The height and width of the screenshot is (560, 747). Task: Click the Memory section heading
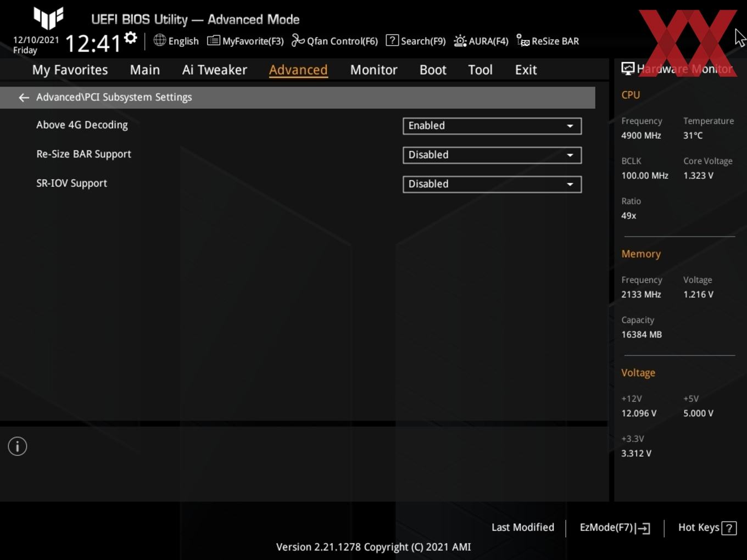click(x=641, y=254)
